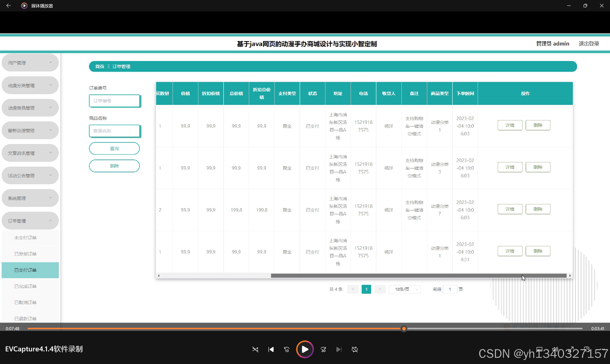
Task: Toggle repeat playback mode
Action: click(x=355, y=349)
